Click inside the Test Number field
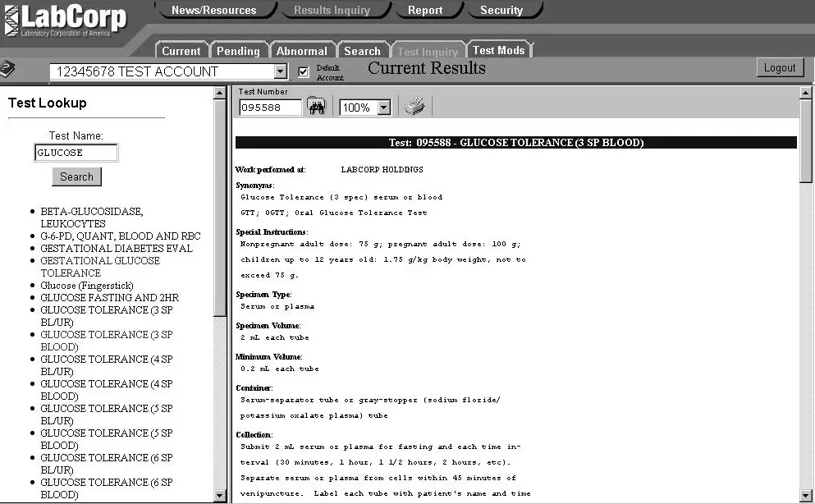The width and height of the screenshot is (815, 504). 269,107
